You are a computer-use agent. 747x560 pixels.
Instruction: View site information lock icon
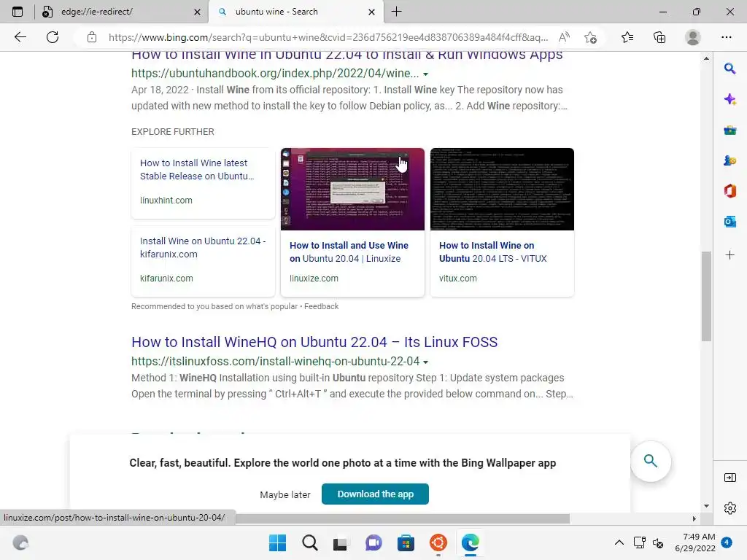point(92,37)
